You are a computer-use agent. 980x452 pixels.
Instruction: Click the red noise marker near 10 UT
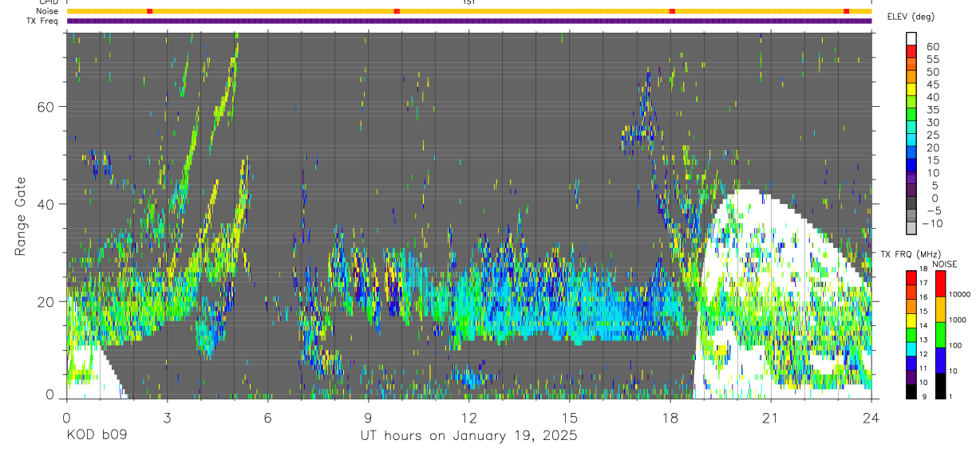point(397,11)
